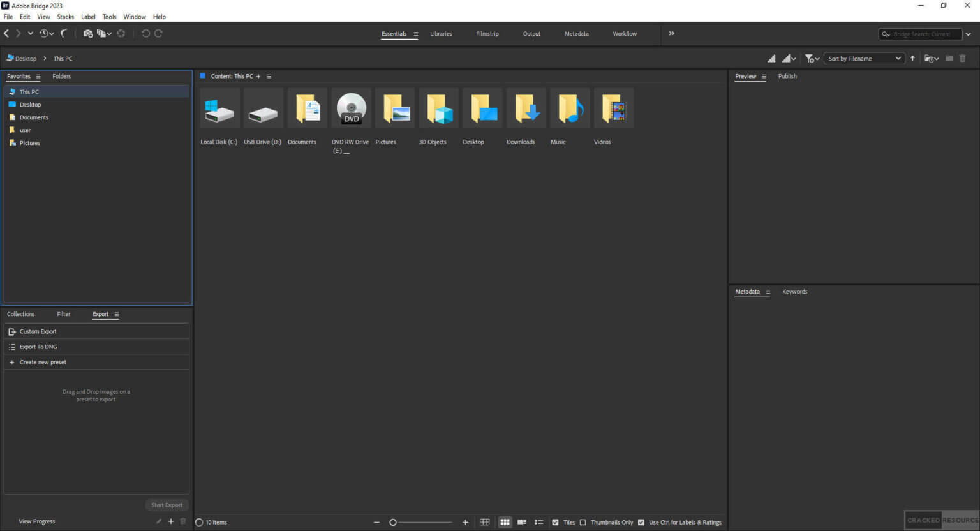Viewport: 980px width, 531px height.
Task: Open the Sort by Filename dropdown
Action: pyautogui.click(x=864, y=58)
